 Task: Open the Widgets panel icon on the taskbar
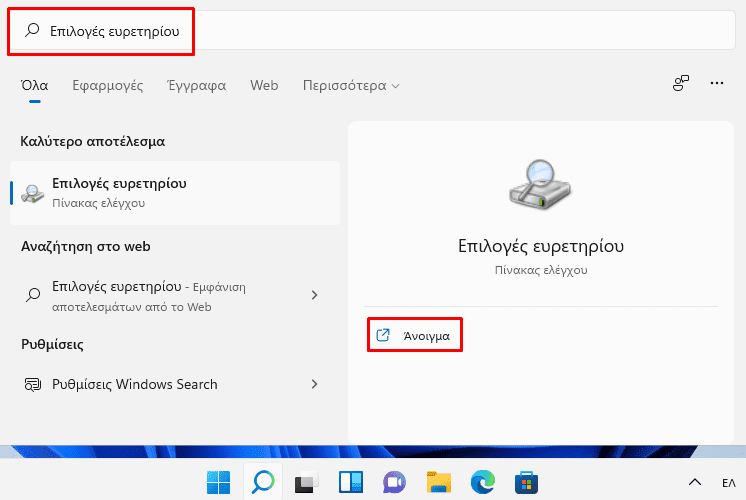click(350, 482)
